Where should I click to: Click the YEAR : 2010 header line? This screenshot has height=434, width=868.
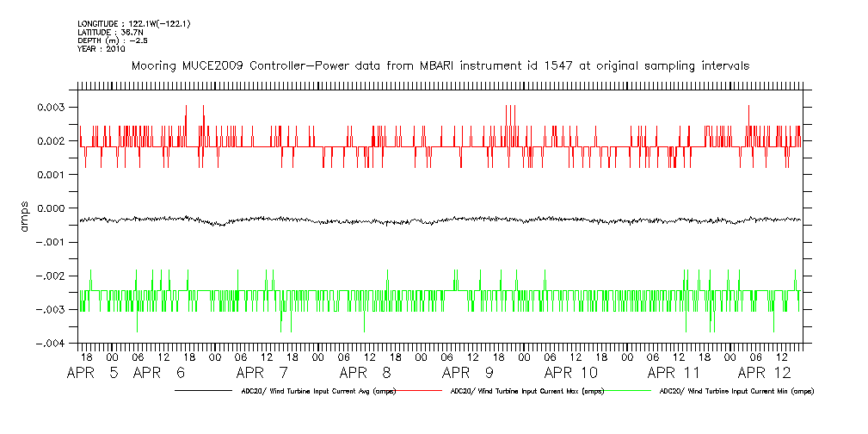102,49
